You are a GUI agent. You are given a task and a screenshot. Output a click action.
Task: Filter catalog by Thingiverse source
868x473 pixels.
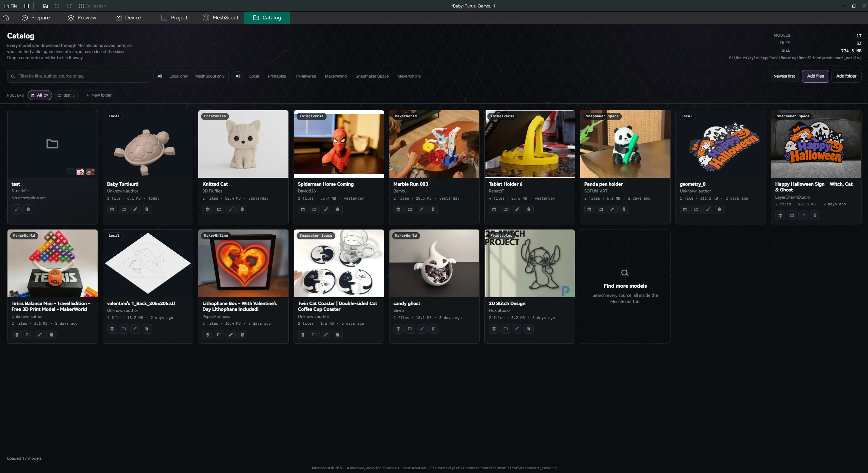305,76
